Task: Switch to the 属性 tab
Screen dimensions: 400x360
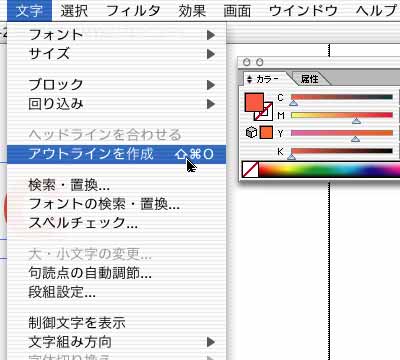Action: [310, 79]
